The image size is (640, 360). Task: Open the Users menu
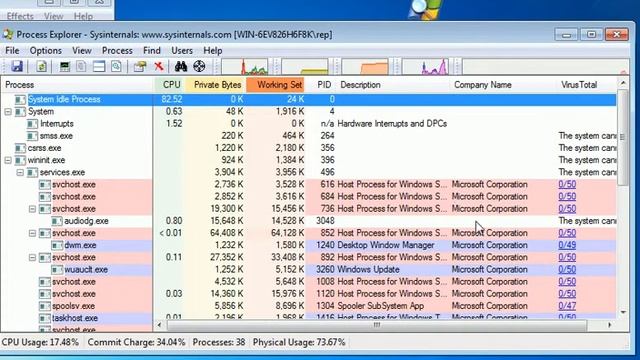click(182, 51)
